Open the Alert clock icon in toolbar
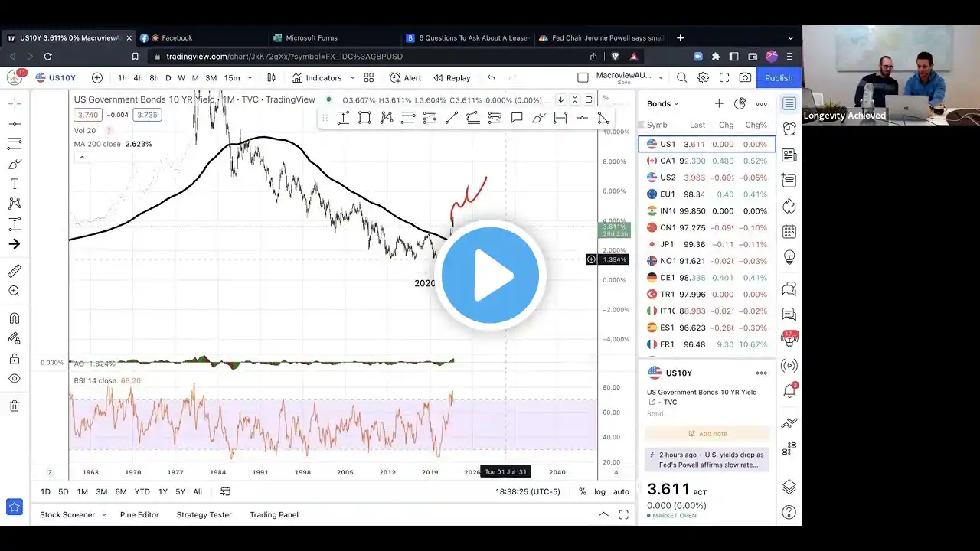The height and width of the screenshot is (551, 980). (x=405, y=78)
